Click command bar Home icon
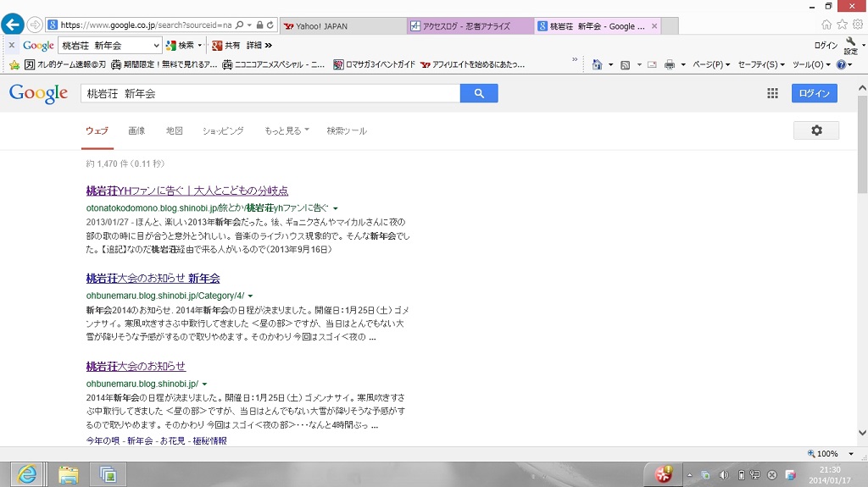The width and height of the screenshot is (868, 487). click(597, 64)
